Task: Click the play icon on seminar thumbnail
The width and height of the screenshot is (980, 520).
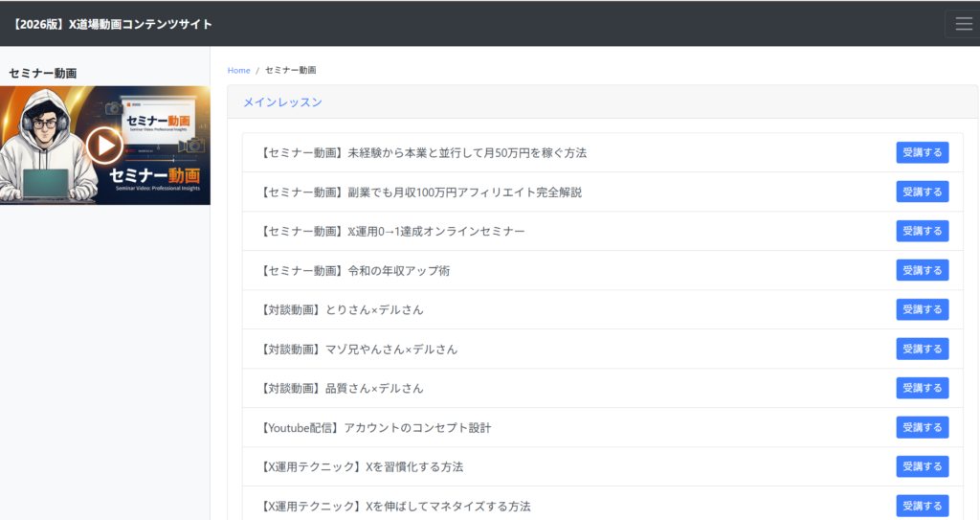Action: tap(104, 146)
